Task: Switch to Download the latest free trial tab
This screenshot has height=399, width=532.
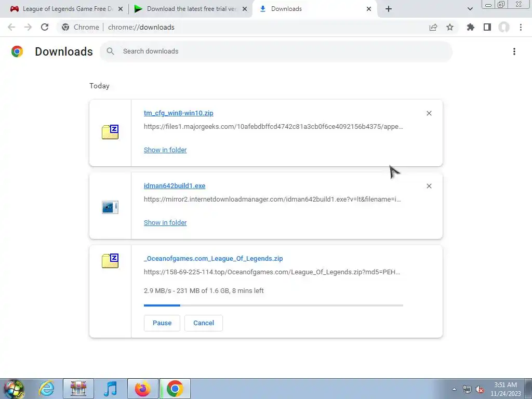Action: pyautogui.click(x=191, y=9)
